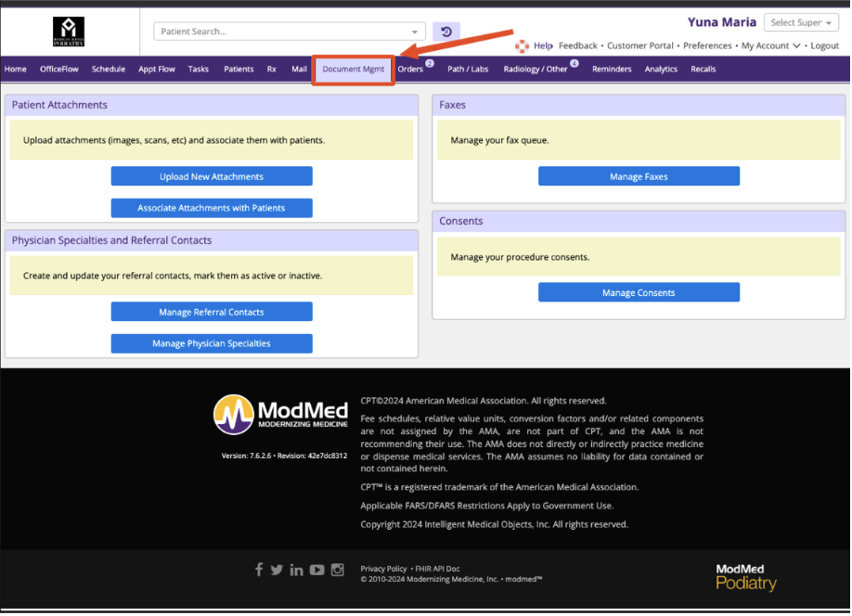This screenshot has height=616, width=852.
Task: Click the Yuna Maria user name
Action: click(x=721, y=22)
